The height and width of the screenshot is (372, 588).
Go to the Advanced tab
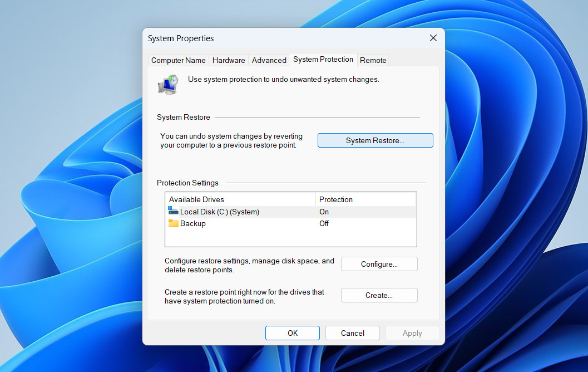pyautogui.click(x=269, y=60)
